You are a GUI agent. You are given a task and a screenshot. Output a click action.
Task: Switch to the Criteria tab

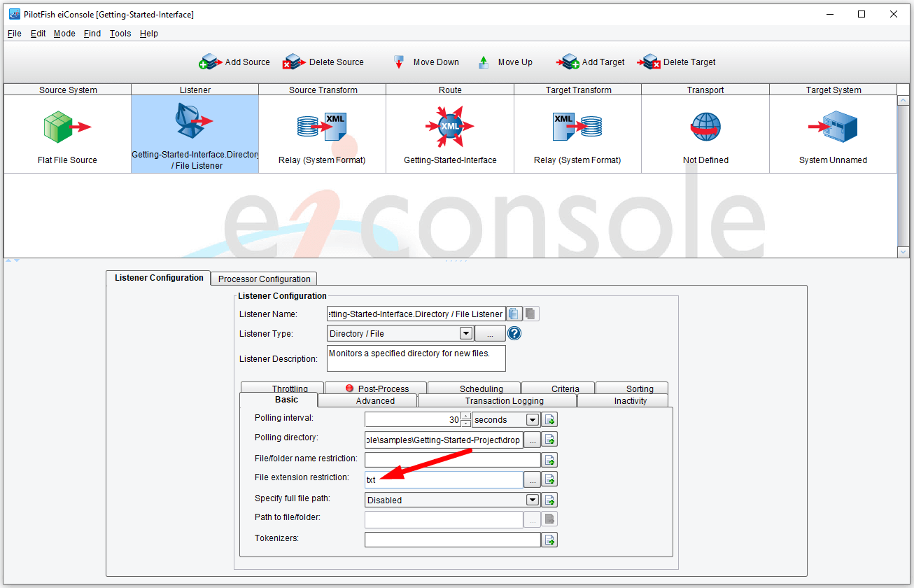(558, 388)
